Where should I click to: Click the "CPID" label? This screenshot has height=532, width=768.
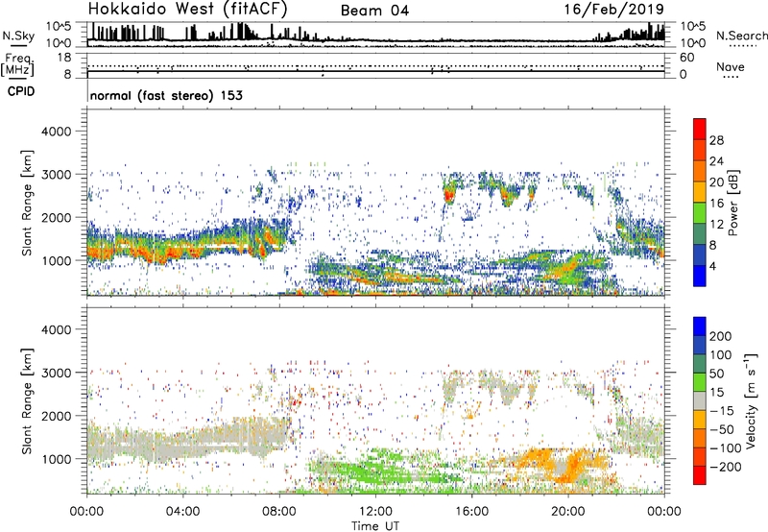pyautogui.click(x=21, y=91)
